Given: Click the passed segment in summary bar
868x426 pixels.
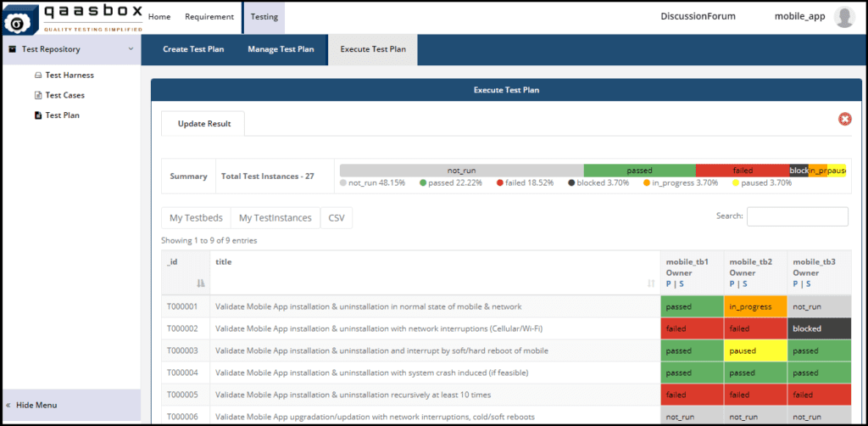Looking at the screenshot, I should click(639, 171).
